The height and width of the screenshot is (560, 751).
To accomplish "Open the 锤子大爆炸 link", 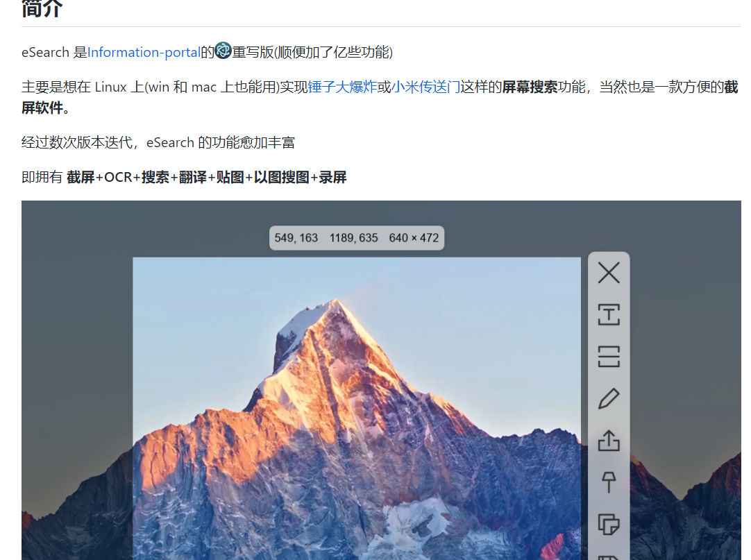I will [x=342, y=87].
